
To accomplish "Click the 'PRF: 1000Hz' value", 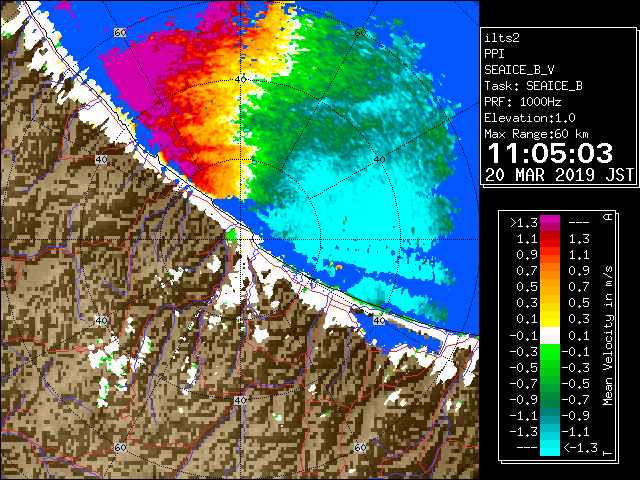I will (x=522, y=102).
